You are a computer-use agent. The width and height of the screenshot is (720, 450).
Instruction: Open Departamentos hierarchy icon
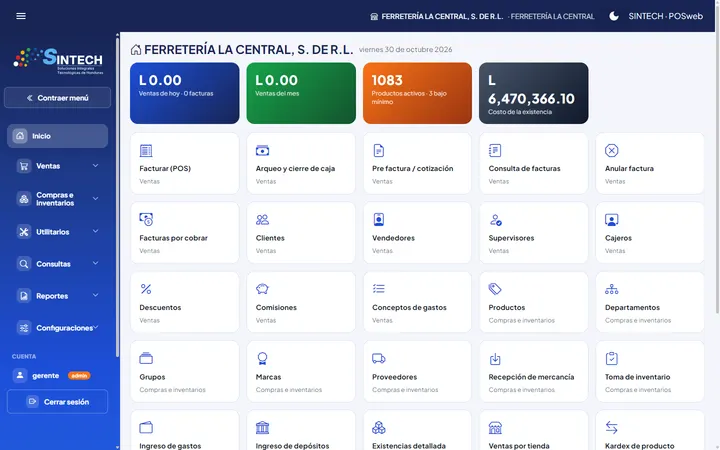(612, 289)
